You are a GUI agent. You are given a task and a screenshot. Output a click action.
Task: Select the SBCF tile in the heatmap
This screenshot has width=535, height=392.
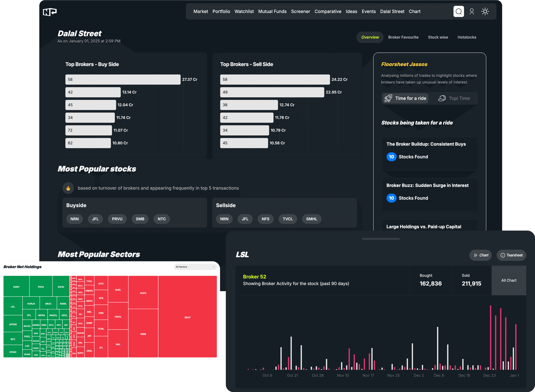pyautogui.click(x=188, y=317)
